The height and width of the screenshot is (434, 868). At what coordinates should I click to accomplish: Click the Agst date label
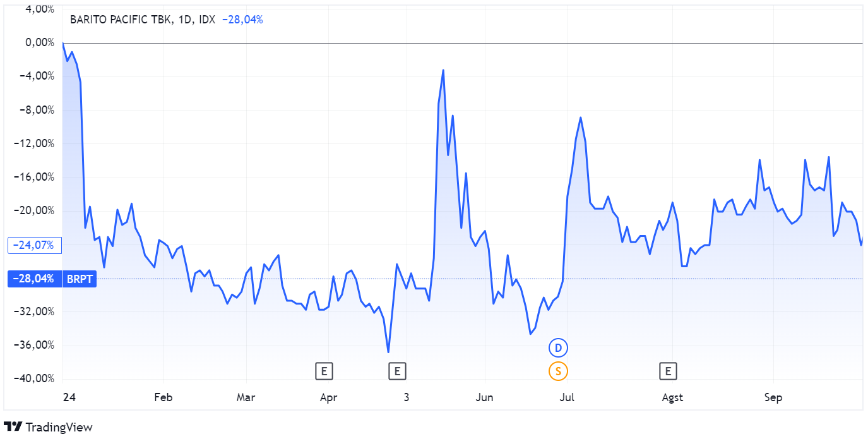click(672, 397)
